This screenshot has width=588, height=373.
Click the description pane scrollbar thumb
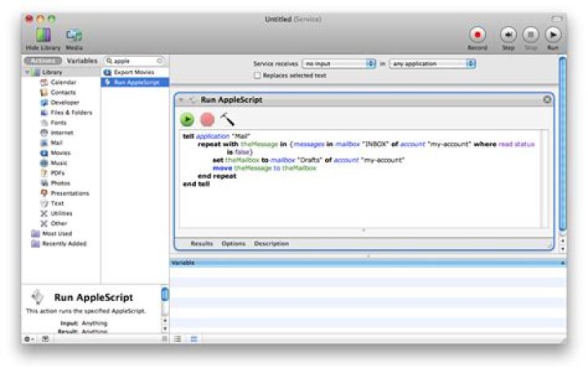pos(165,295)
